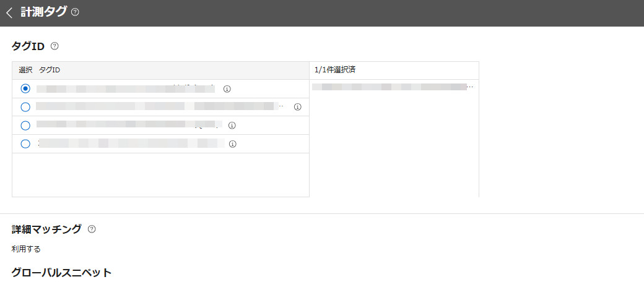Click the 利用する text under 詳細マッチング
This screenshot has width=644, height=282.
(x=26, y=249)
